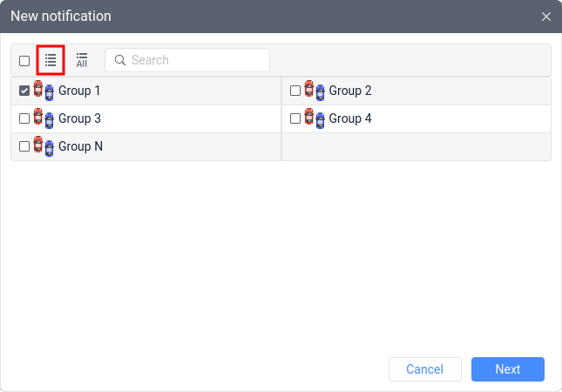This screenshot has height=392, width=562.
Task: Click the Group 1 cars icon
Action: pyautogui.click(x=44, y=91)
